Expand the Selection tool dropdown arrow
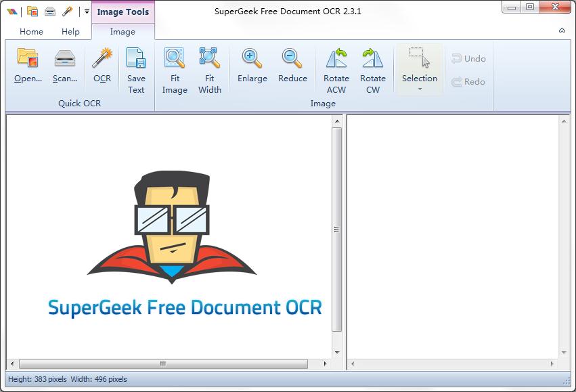 [x=420, y=89]
